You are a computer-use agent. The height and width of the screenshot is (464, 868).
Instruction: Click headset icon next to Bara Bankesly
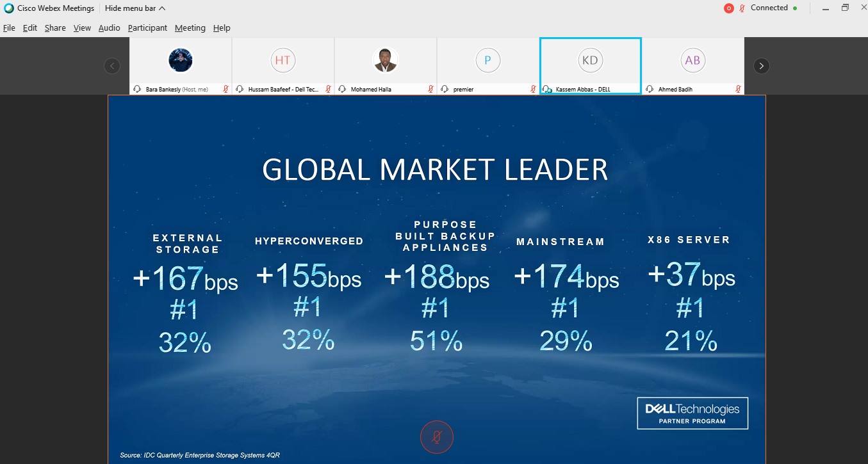pos(137,89)
